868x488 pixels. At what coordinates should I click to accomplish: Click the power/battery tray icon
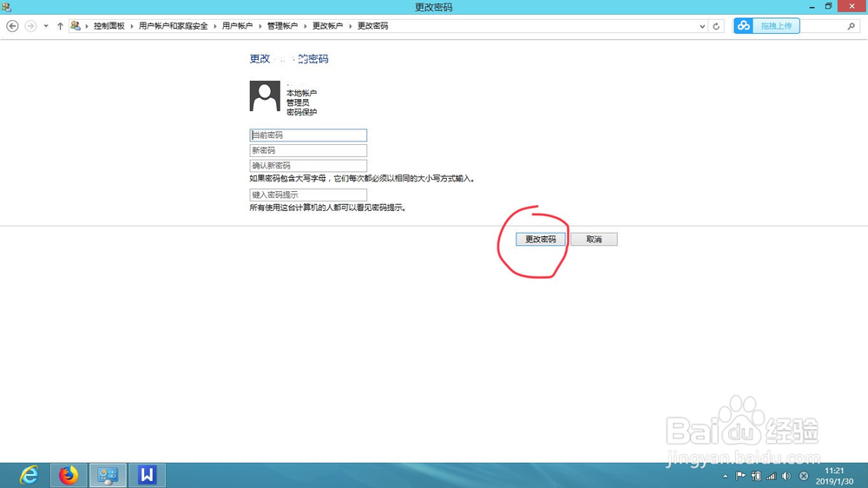point(756,476)
